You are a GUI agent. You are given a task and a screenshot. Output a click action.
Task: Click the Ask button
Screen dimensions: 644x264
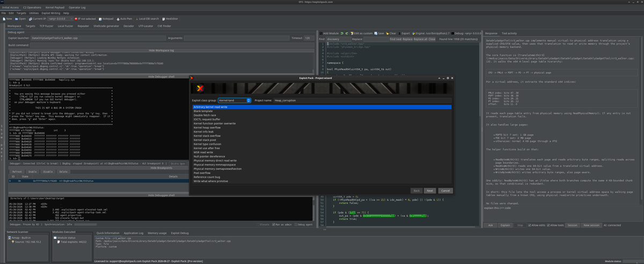pos(491,225)
